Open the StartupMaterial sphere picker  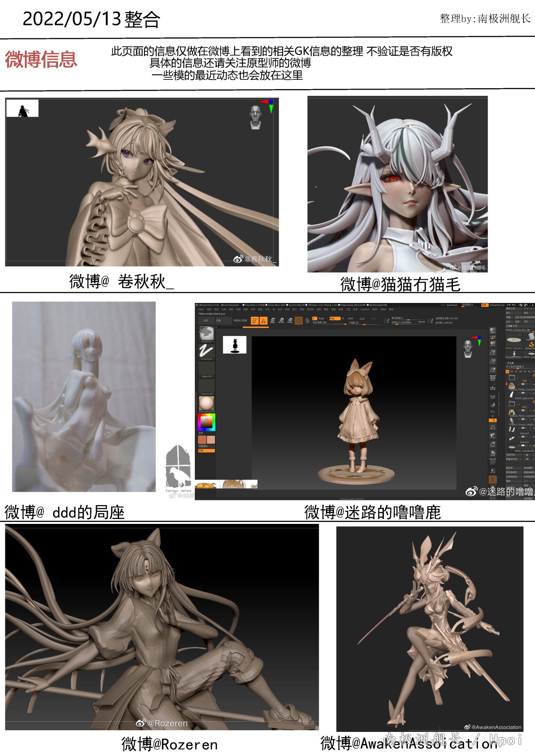(206, 404)
